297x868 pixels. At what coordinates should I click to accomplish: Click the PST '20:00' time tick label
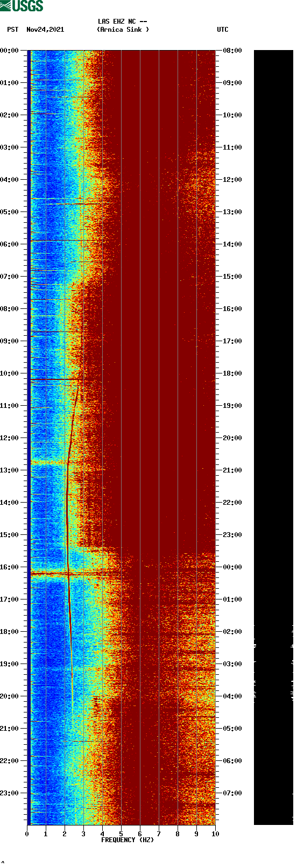click(x=10, y=696)
